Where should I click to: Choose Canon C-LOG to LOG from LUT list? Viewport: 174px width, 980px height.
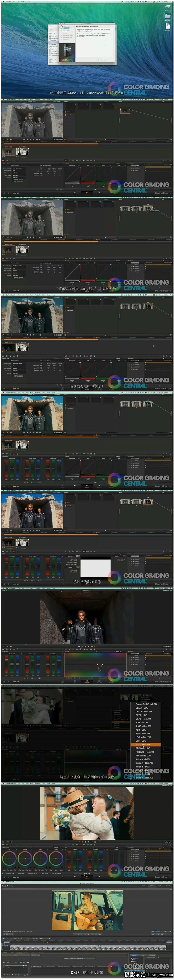pyautogui.click(x=146, y=704)
